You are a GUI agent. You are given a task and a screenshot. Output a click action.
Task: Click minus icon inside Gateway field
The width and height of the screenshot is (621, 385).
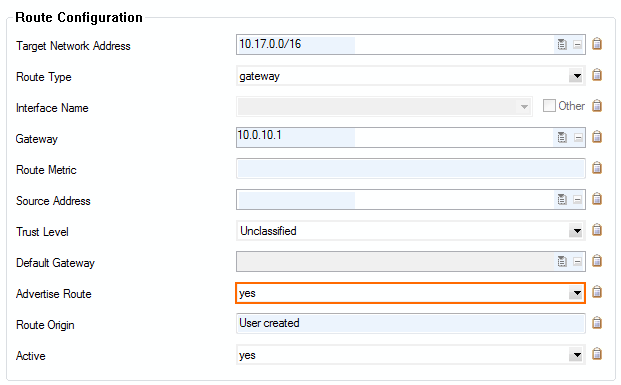click(578, 137)
